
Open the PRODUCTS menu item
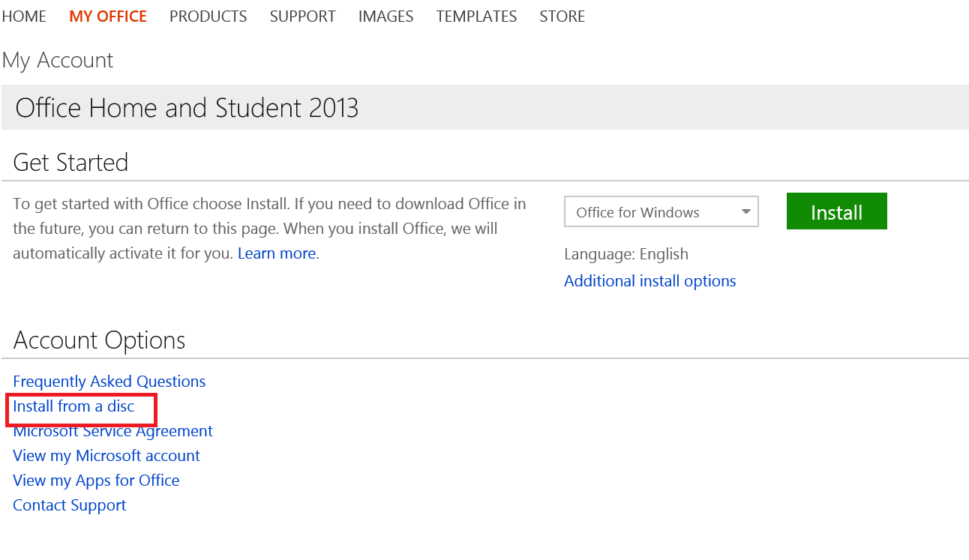(x=208, y=16)
